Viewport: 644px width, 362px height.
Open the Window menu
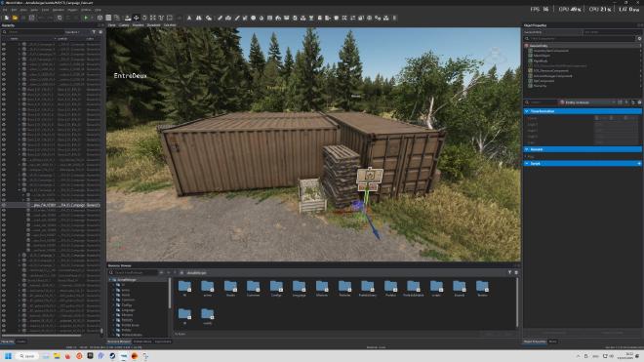pos(86,10)
